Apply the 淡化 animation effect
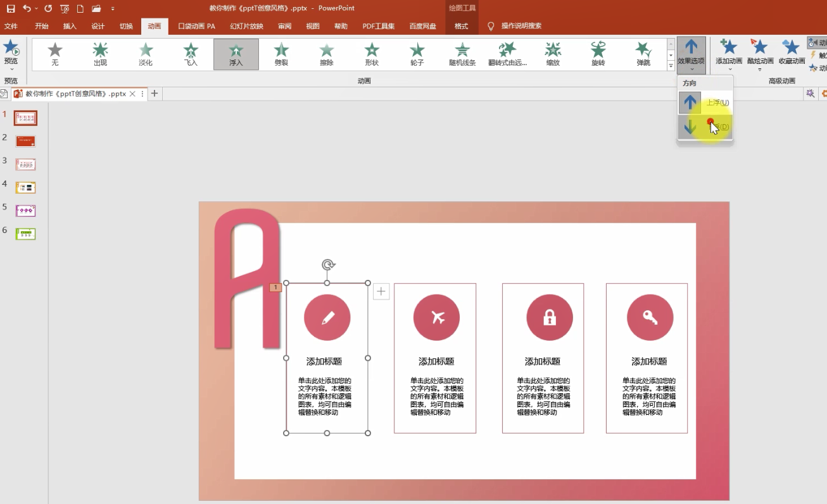The image size is (827, 504). pyautogui.click(x=146, y=54)
